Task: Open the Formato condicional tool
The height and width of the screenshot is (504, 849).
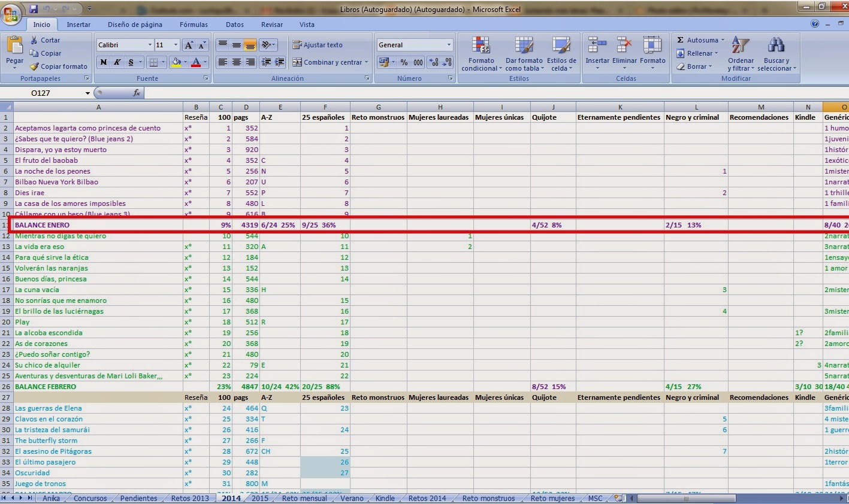Action: (x=481, y=53)
